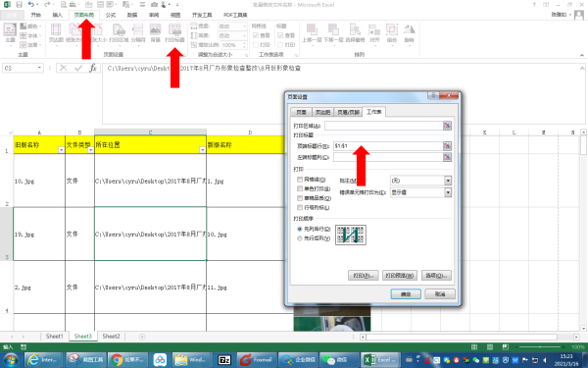Click Bring Forward (上移一层) icon
588x368 pixels.
point(313,33)
